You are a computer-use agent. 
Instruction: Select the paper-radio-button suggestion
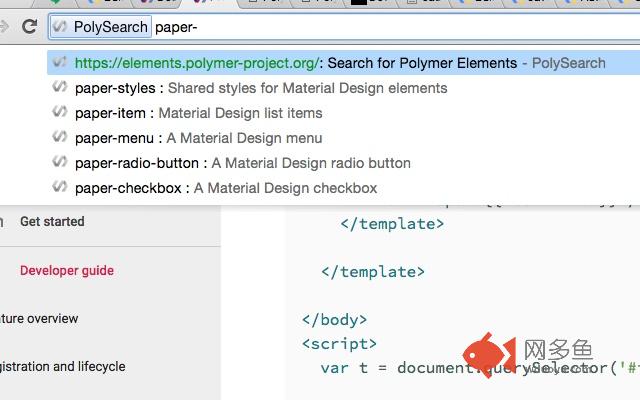click(242, 163)
